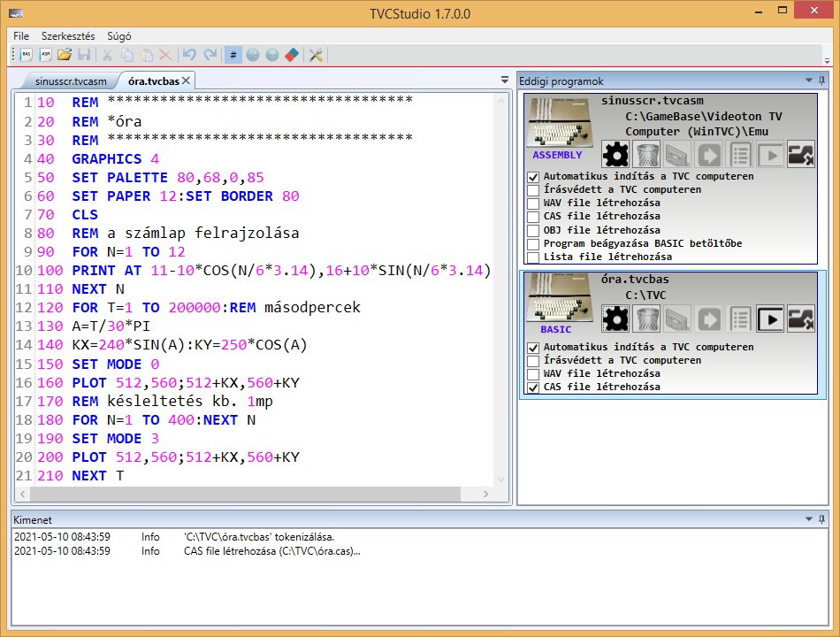Enable Lista file létrehozása checkbox
Image resolution: width=840 pixels, height=637 pixels.
[533, 257]
